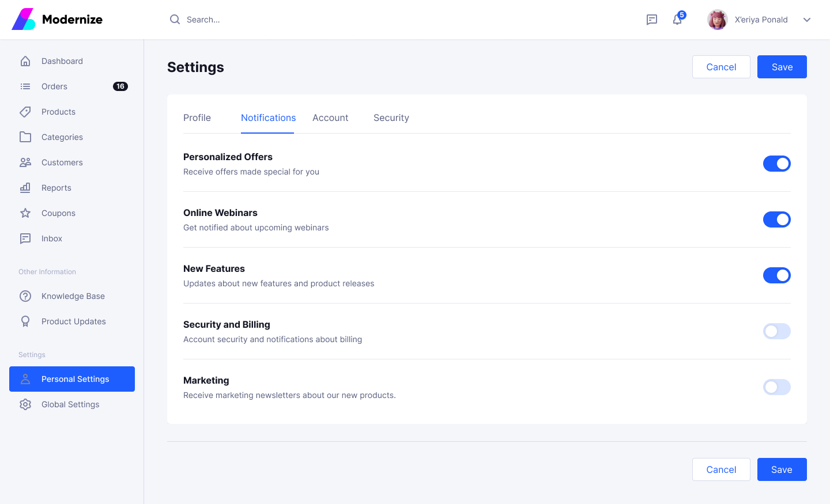Screen dimensions: 830x504
Task: Click the Knowledge Base question mark icon
Action: click(x=25, y=296)
